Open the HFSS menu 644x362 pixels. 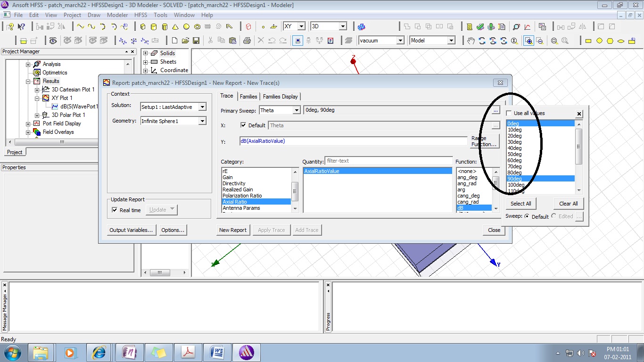[x=140, y=15]
